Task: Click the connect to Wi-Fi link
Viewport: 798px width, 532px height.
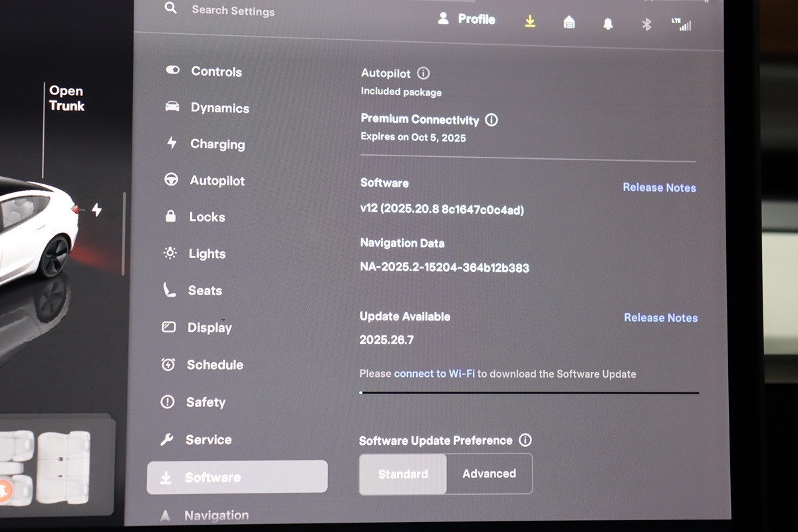Action: [434, 374]
